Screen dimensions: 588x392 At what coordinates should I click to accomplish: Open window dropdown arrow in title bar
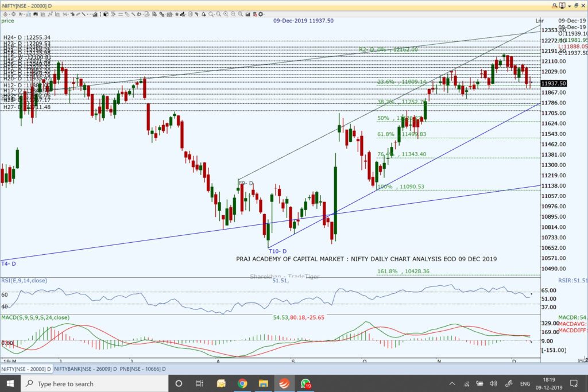pyautogui.click(x=569, y=6)
